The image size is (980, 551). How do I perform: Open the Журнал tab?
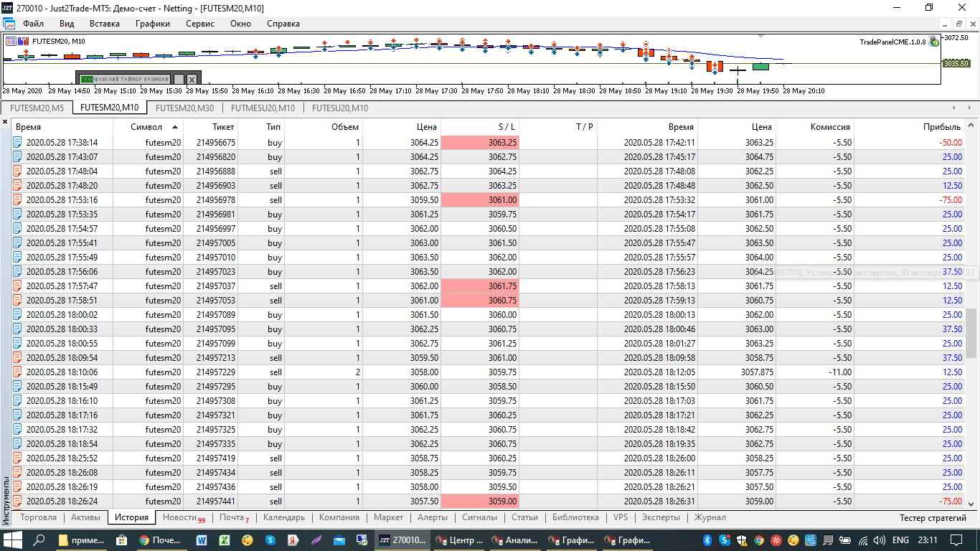710,517
